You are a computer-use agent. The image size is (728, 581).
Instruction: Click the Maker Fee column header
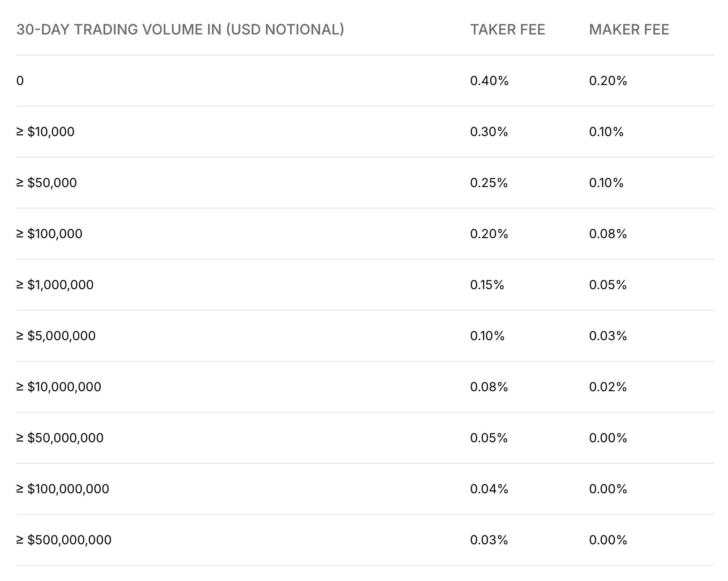[x=629, y=30]
